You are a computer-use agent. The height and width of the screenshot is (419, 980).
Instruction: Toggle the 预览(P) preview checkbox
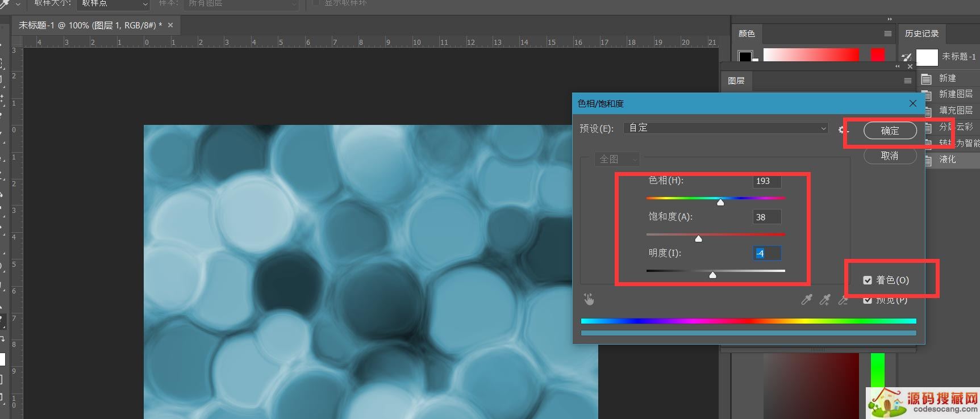868,300
